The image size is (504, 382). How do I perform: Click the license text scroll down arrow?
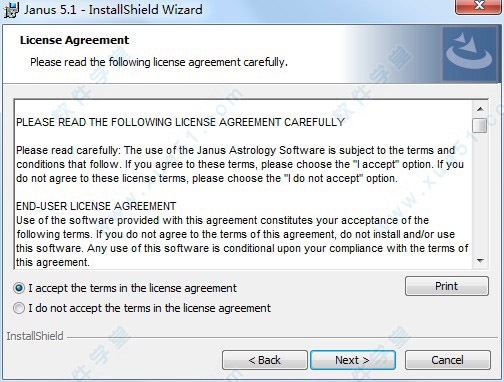[x=480, y=261]
